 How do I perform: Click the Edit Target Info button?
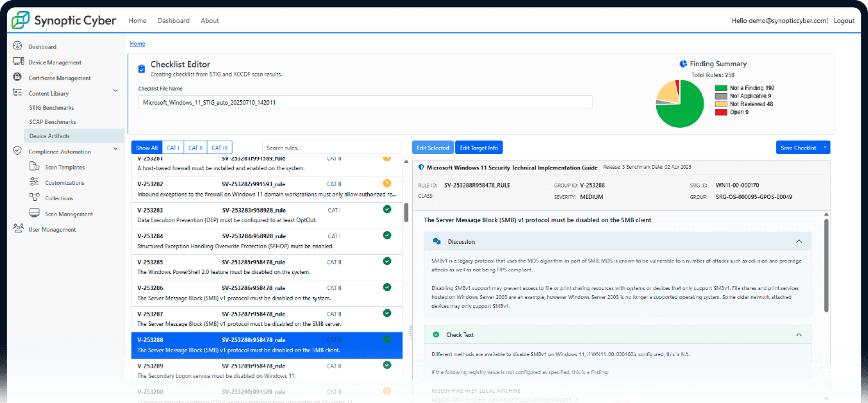tap(478, 148)
